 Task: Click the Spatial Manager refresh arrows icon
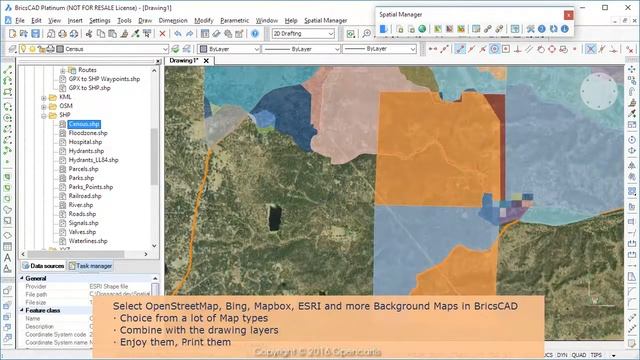553,29
